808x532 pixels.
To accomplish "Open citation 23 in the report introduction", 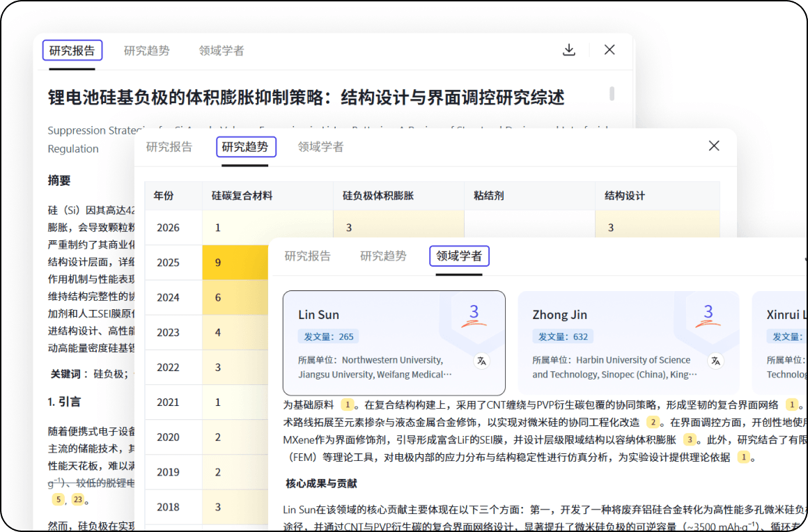I will point(78,499).
